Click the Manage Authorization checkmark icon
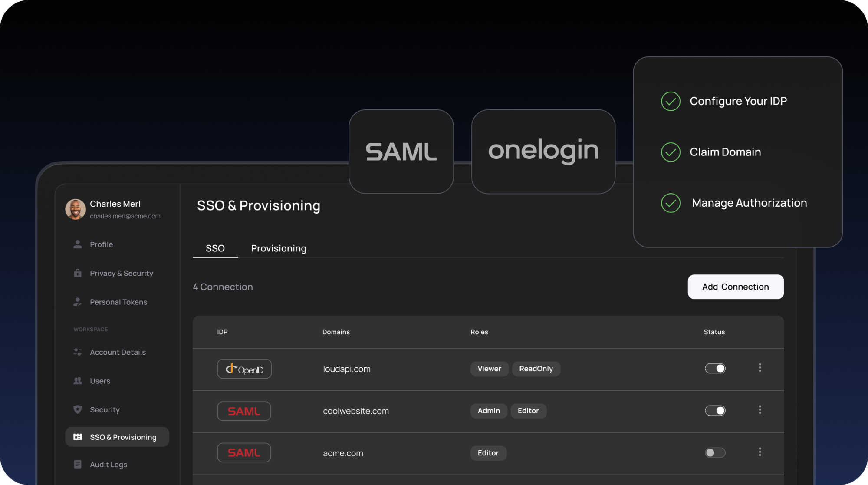This screenshot has height=485, width=868. click(x=671, y=203)
